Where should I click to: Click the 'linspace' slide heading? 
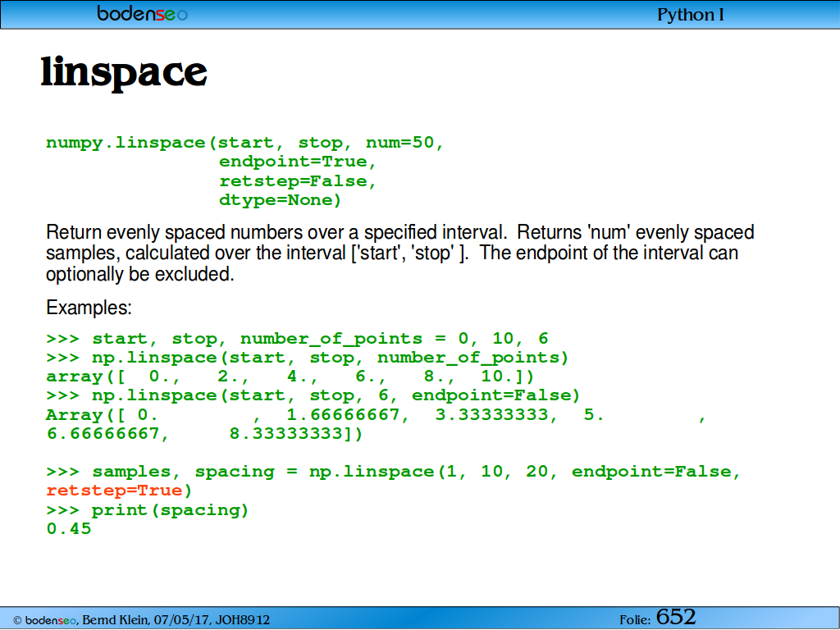(124, 73)
